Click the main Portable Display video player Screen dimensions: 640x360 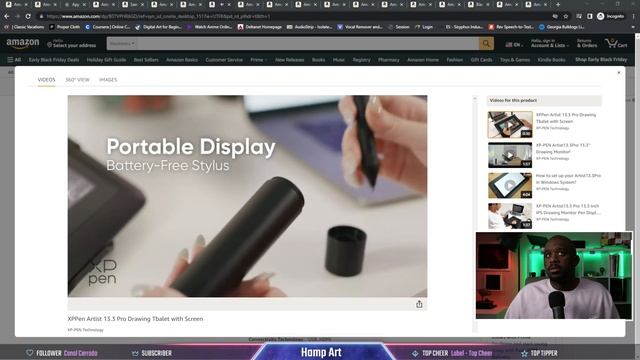click(247, 196)
